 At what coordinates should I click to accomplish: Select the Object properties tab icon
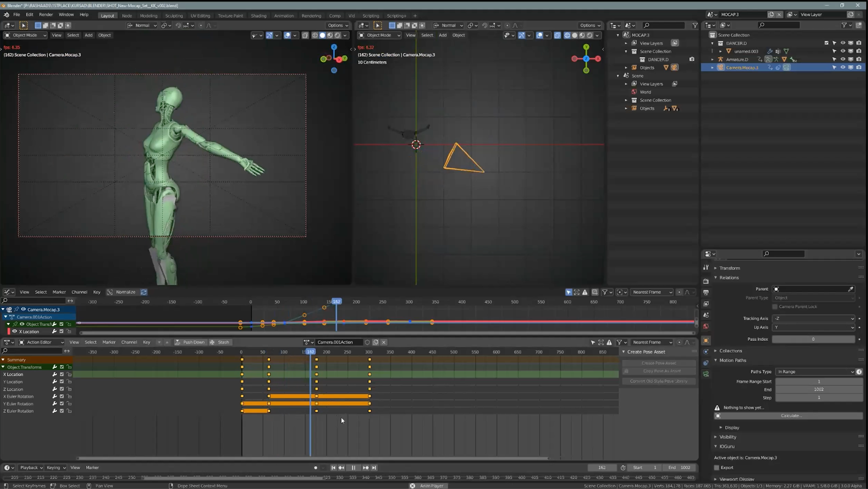click(706, 340)
